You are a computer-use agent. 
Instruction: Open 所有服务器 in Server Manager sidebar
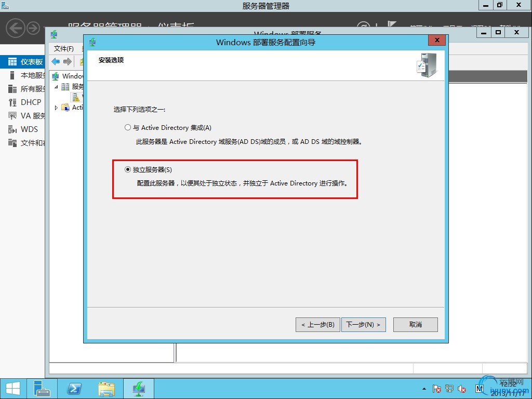pos(23,89)
